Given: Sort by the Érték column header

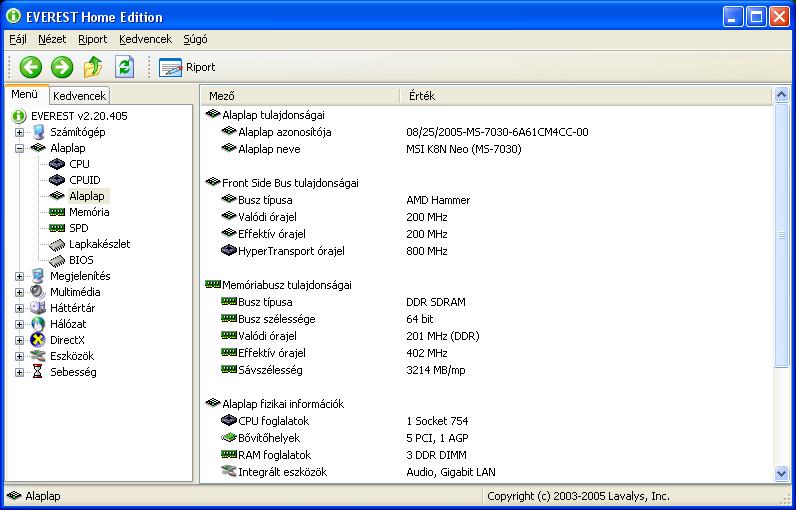Looking at the screenshot, I should (585, 95).
